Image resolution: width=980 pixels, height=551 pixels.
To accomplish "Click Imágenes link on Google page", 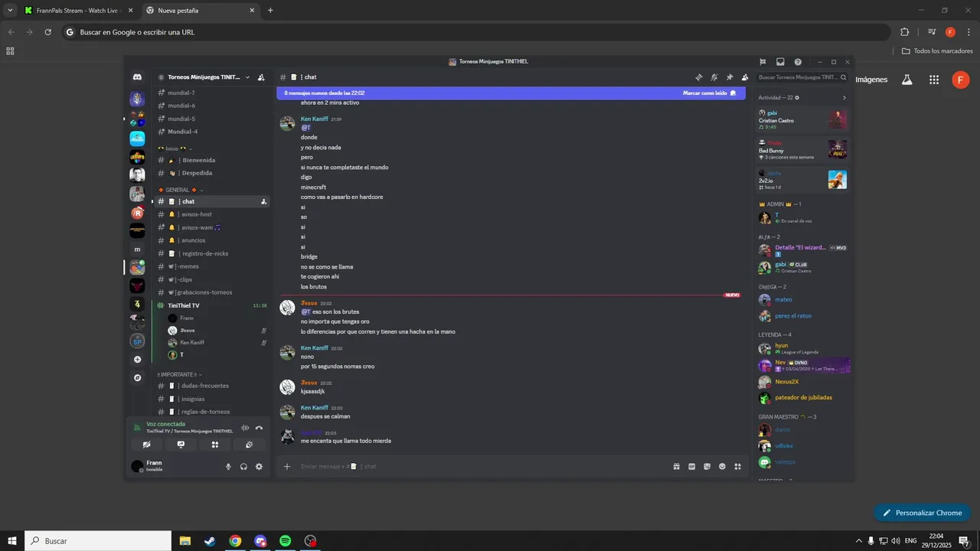I will coord(871,80).
